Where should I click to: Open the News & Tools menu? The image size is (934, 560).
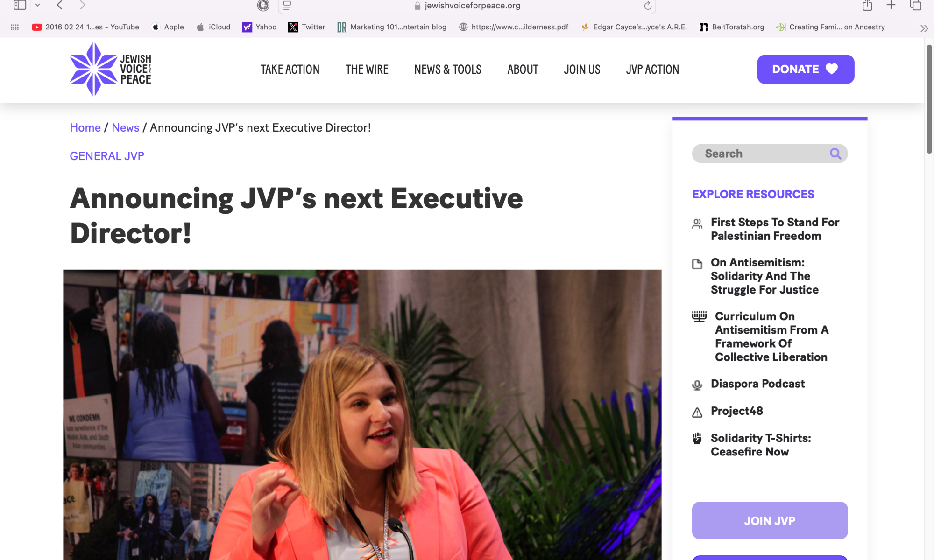[x=447, y=70]
